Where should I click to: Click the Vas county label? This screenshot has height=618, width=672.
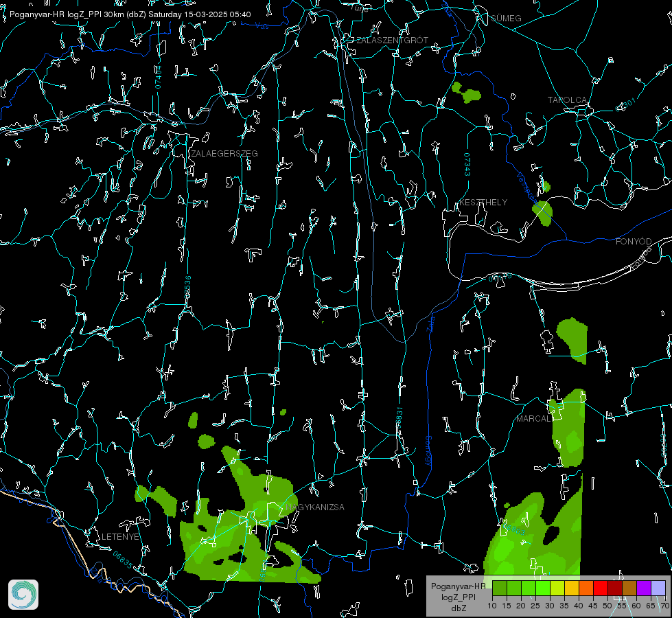point(262,26)
